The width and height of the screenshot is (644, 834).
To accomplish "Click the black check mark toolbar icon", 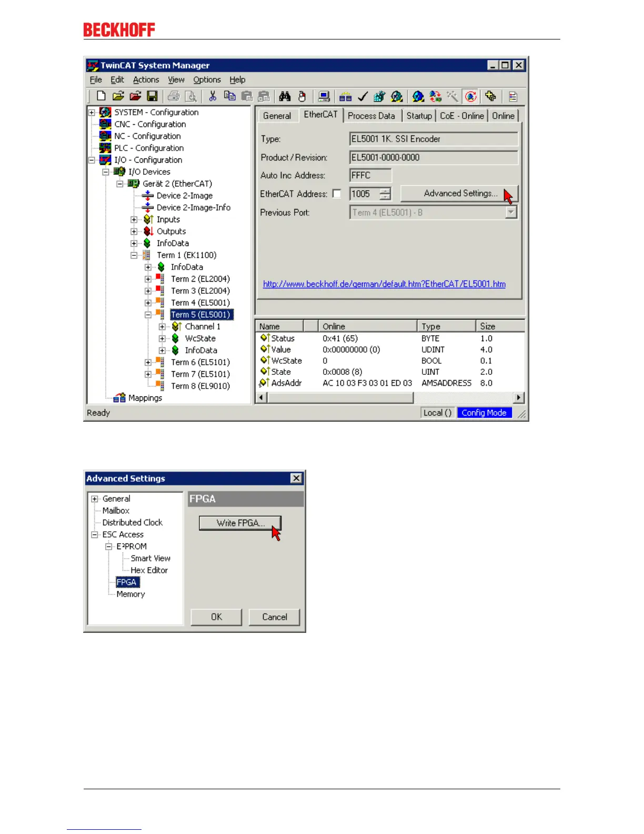I will [x=362, y=96].
